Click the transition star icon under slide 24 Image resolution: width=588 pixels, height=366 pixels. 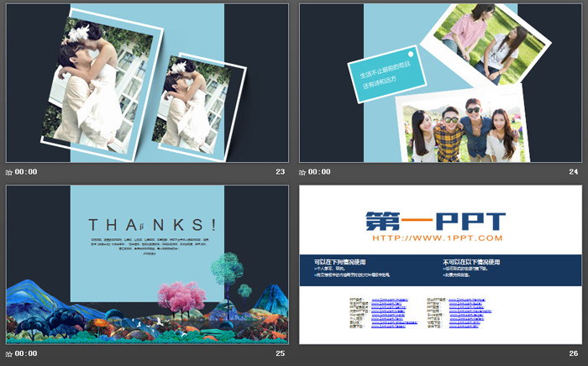303,172
